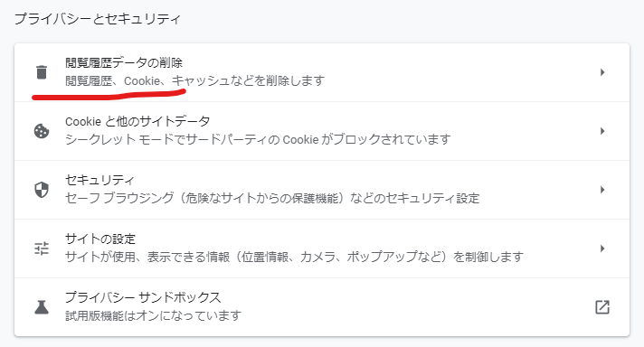Click the プライバシーとセキュリティ section heading

click(x=98, y=19)
